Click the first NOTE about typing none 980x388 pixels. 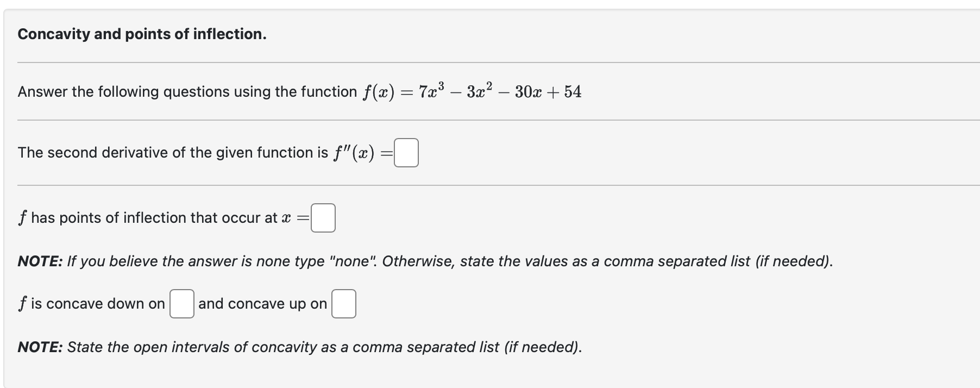(x=424, y=261)
